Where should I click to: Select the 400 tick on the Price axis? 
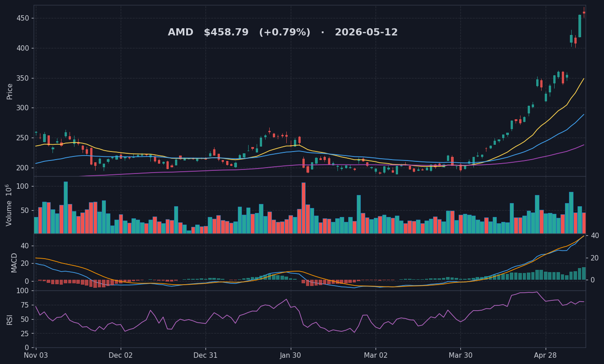click(x=23, y=48)
